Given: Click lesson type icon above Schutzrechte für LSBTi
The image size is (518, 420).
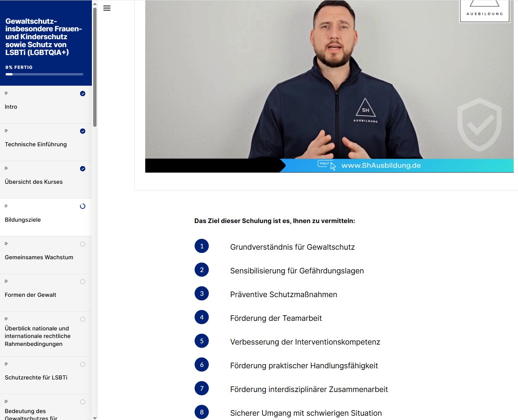Looking at the screenshot, I should (x=6, y=364).
